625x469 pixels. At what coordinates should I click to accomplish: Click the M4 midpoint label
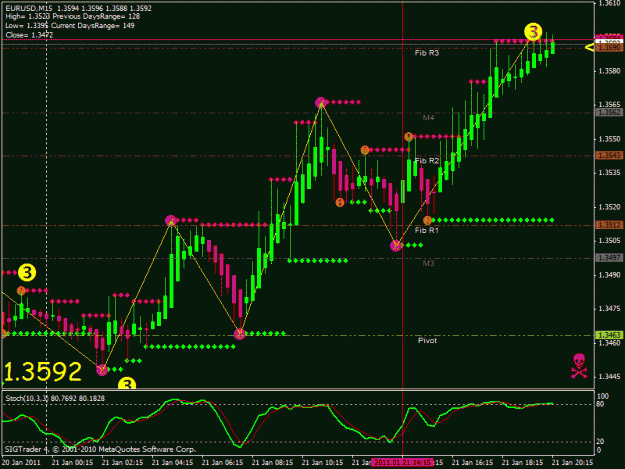pos(428,118)
